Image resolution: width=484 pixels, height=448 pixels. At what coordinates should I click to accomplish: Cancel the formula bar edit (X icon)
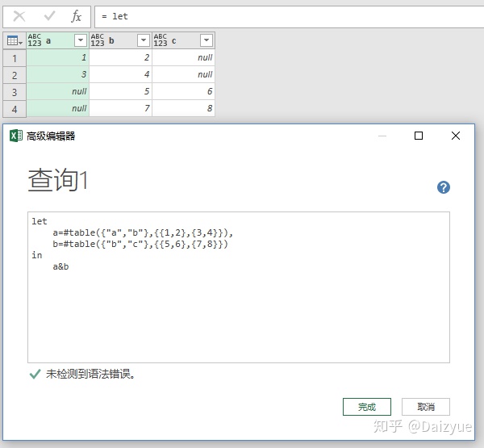(x=19, y=16)
